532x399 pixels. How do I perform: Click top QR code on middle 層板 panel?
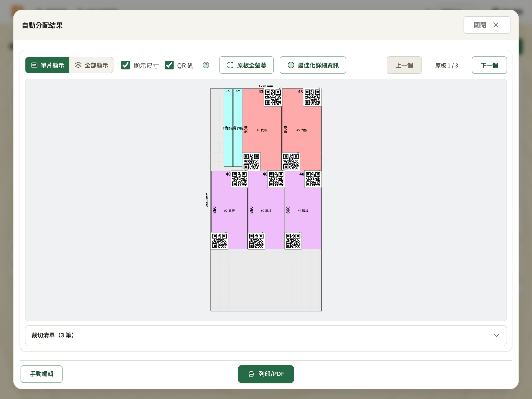click(276, 179)
